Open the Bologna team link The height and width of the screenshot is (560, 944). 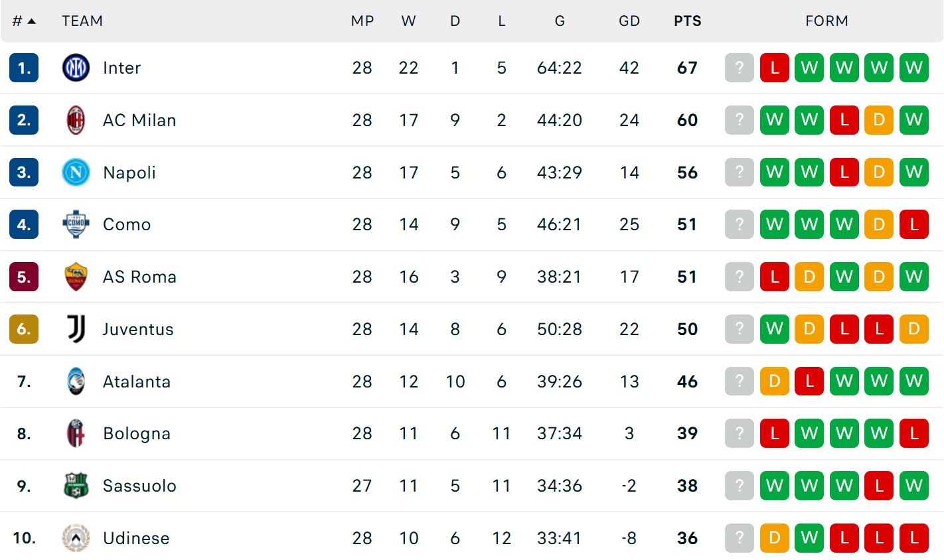(137, 434)
